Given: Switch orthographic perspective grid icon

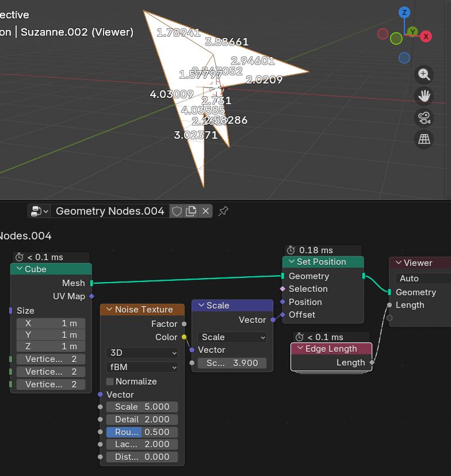Looking at the screenshot, I should (x=424, y=139).
